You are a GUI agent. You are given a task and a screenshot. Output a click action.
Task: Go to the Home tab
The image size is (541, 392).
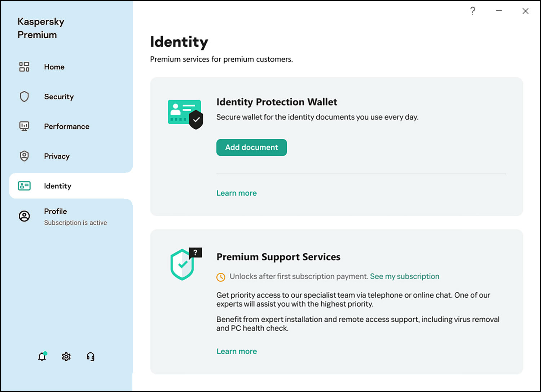tap(54, 67)
